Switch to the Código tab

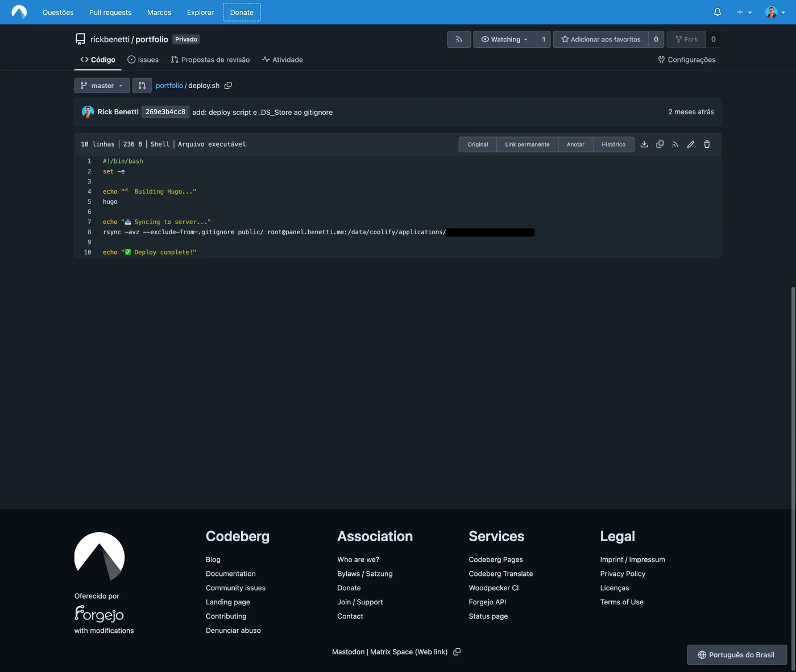pyautogui.click(x=98, y=60)
